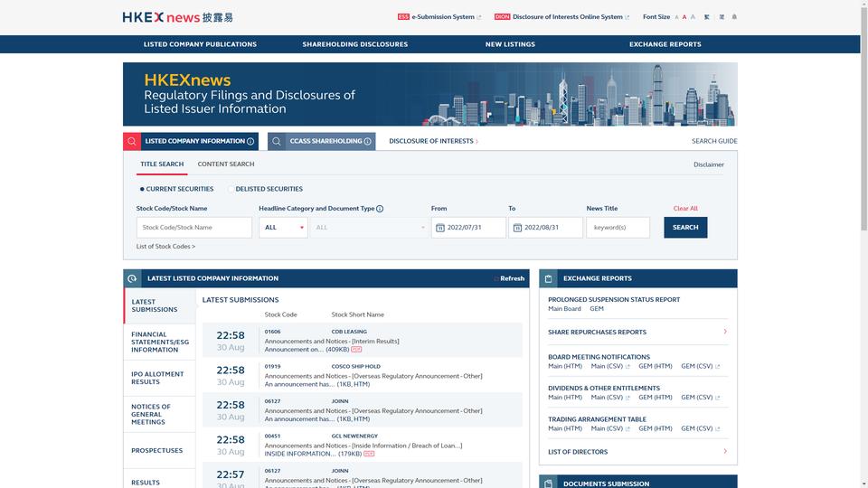Viewport: 868px width, 488px height.
Task: Open Main Board prolonged suspension report
Action: click(564, 309)
